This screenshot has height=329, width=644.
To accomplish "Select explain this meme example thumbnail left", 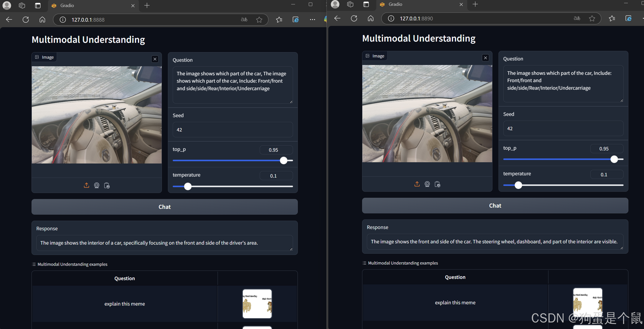I will coord(257,304).
